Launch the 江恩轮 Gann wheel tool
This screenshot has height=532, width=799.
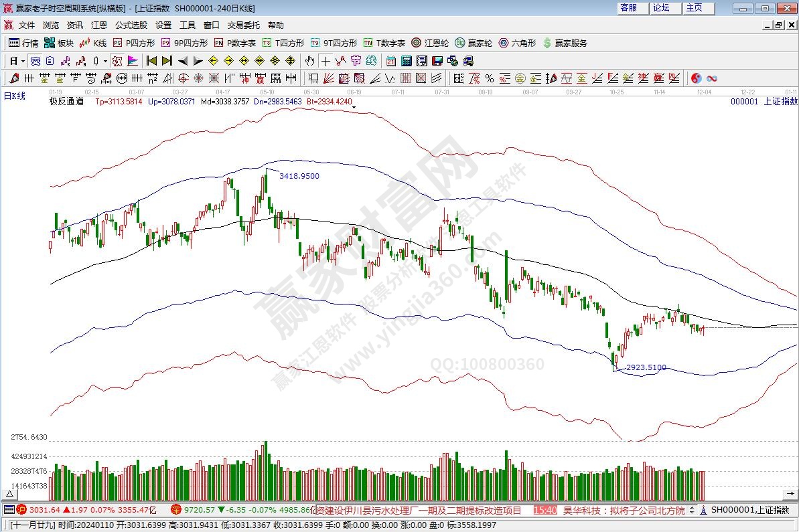tap(430, 43)
